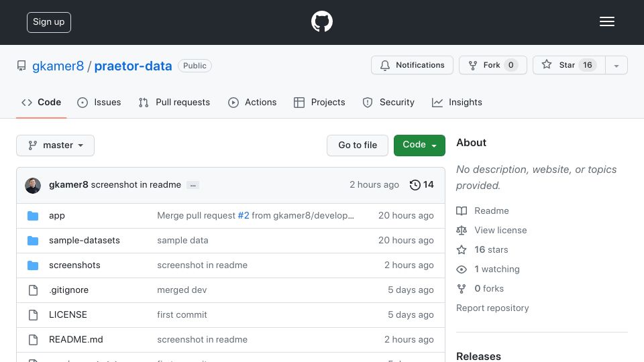Open the Star options dropdown caret

(616, 66)
